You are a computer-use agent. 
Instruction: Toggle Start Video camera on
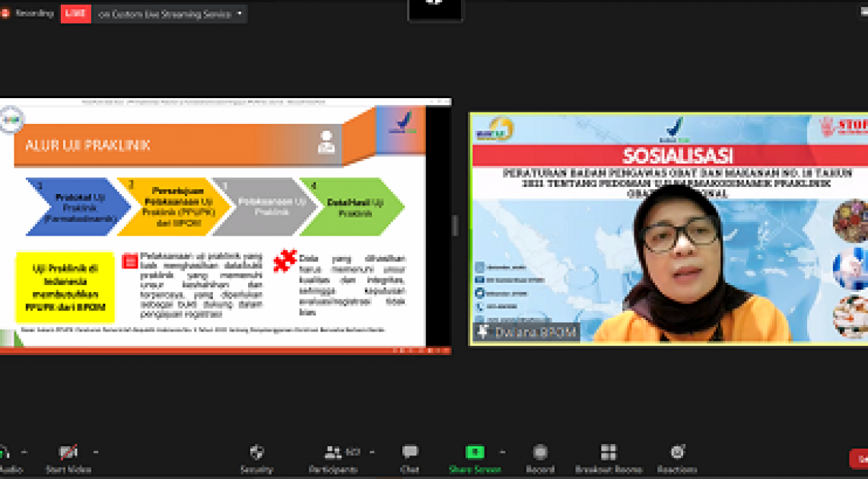(x=68, y=453)
